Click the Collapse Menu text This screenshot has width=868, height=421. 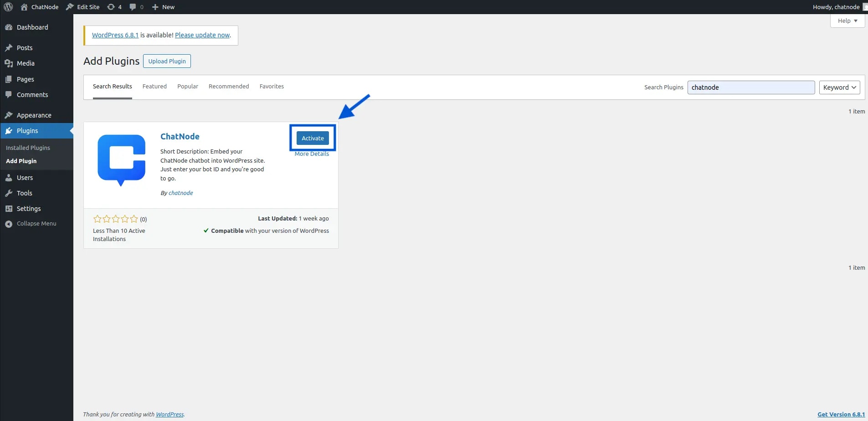pyautogui.click(x=36, y=224)
